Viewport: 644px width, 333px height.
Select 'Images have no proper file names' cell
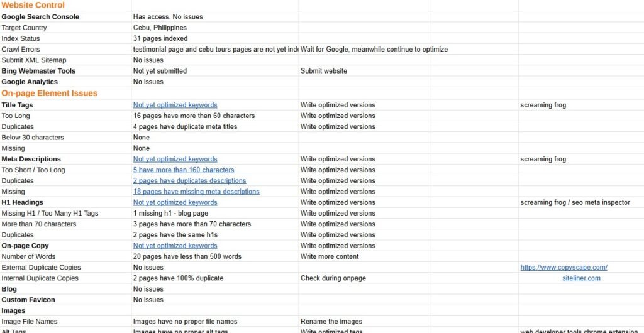pos(215,322)
